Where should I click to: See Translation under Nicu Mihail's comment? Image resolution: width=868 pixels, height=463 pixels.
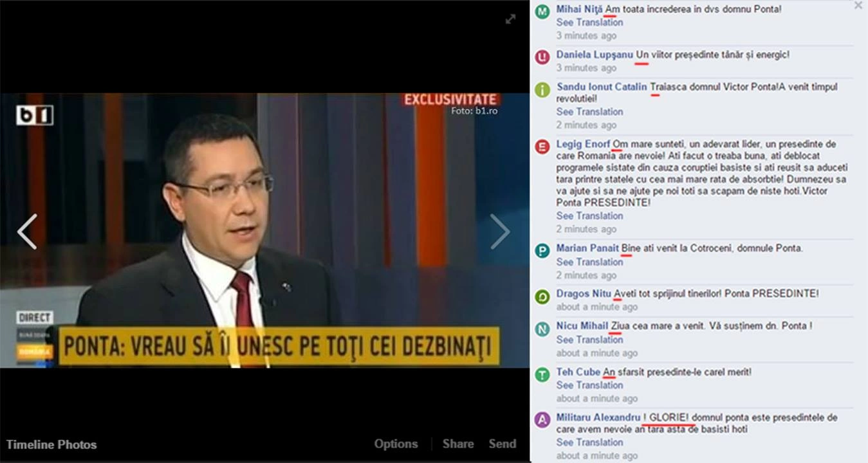(x=589, y=340)
